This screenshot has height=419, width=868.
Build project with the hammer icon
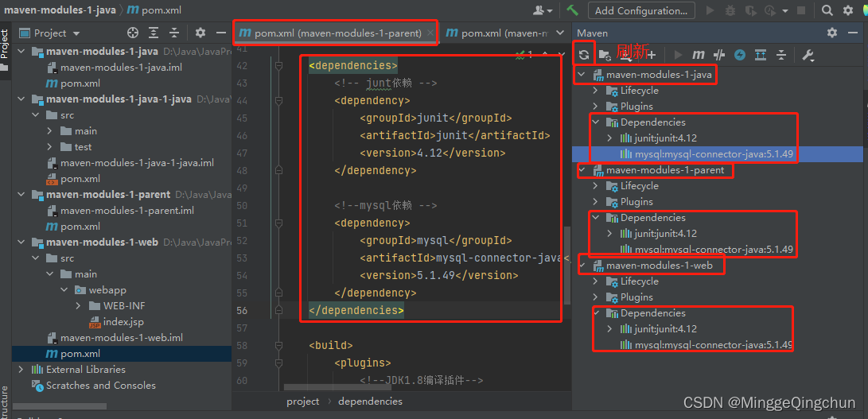pyautogui.click(x=572, y=10)
